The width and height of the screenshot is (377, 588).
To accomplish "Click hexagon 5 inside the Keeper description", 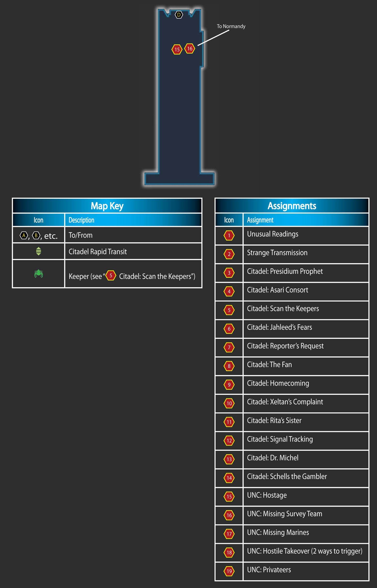I will (x=111, y=275).
